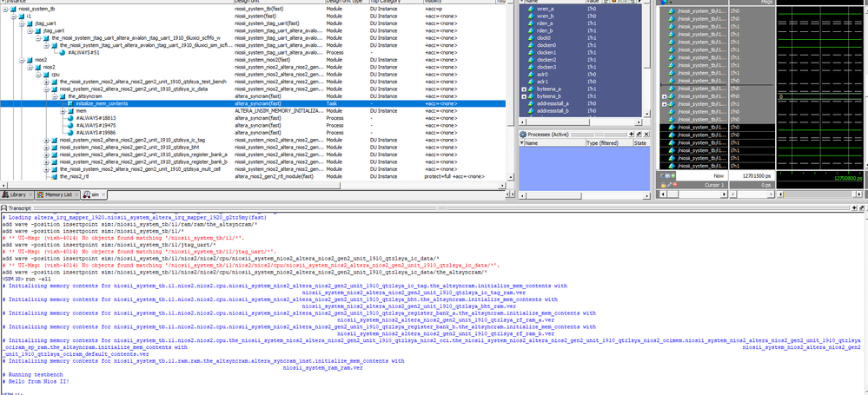
Task: Close the Processes (Active) panel
Action: coord(645,135)
